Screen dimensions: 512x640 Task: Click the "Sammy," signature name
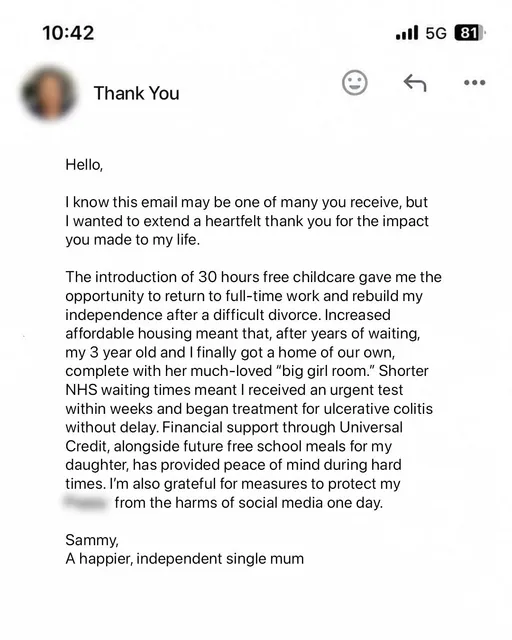[x=92, y=540]
